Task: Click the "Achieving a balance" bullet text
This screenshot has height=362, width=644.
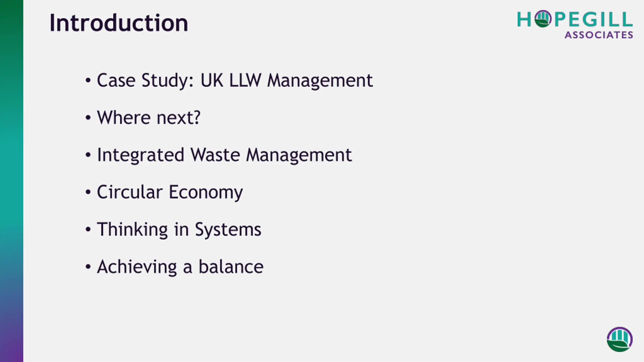Action: click(180, 266)
